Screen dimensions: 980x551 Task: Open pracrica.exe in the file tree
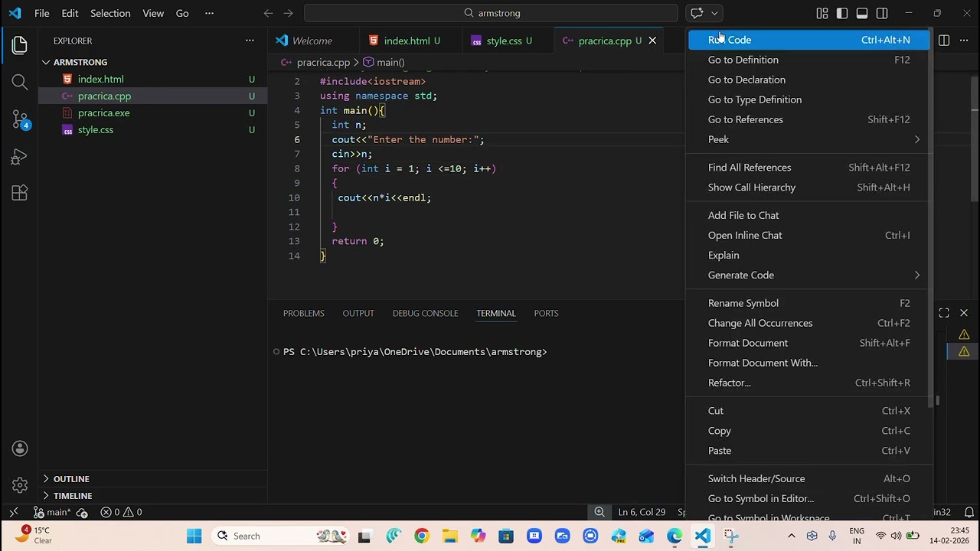tap(153, 112)
